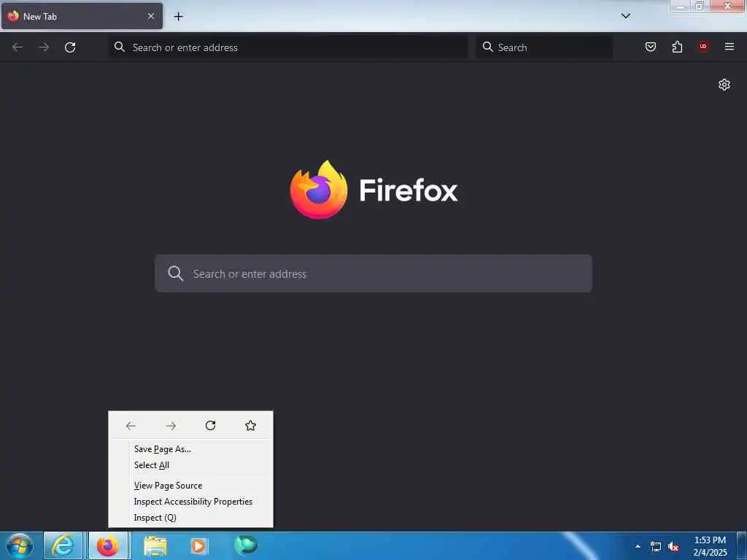Open a new tab with plus button

click(x=178, y=16)
